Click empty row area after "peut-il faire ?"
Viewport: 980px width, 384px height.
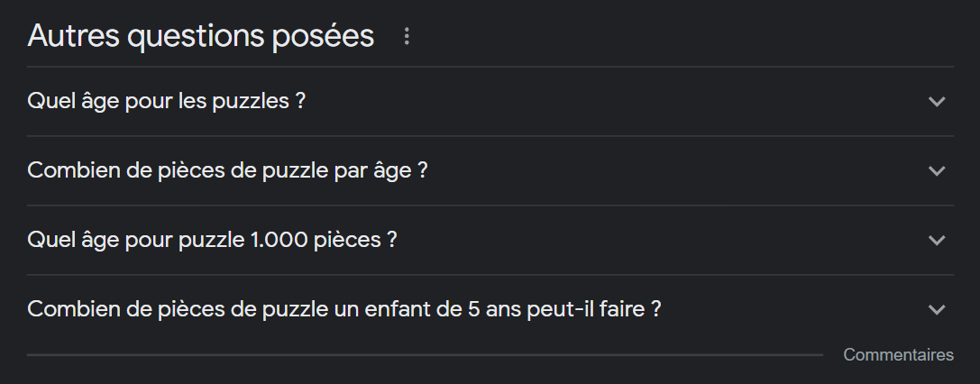point(793,309)
